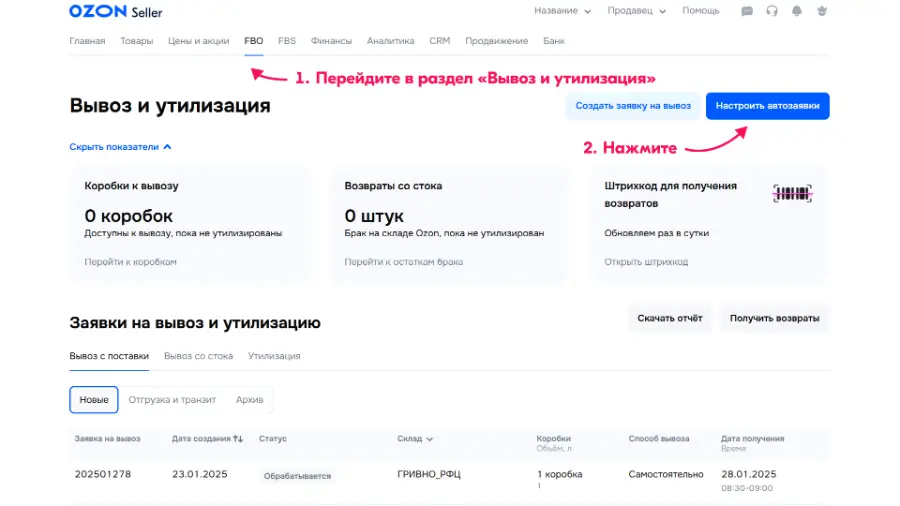Click the Дата получения column header
900x506 pixels.
click(x=752, y=439)
